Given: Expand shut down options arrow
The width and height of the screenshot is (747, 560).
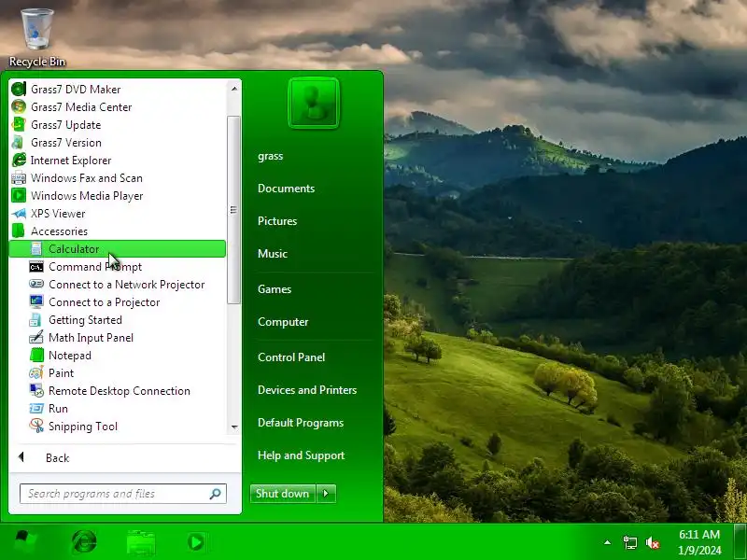Looking at the screenshot, I should click(x=326, y=494).
